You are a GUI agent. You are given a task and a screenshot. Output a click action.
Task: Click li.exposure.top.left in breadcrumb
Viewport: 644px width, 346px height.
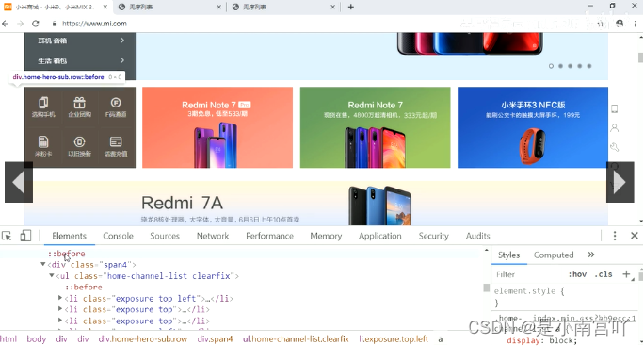coord(394,339)
